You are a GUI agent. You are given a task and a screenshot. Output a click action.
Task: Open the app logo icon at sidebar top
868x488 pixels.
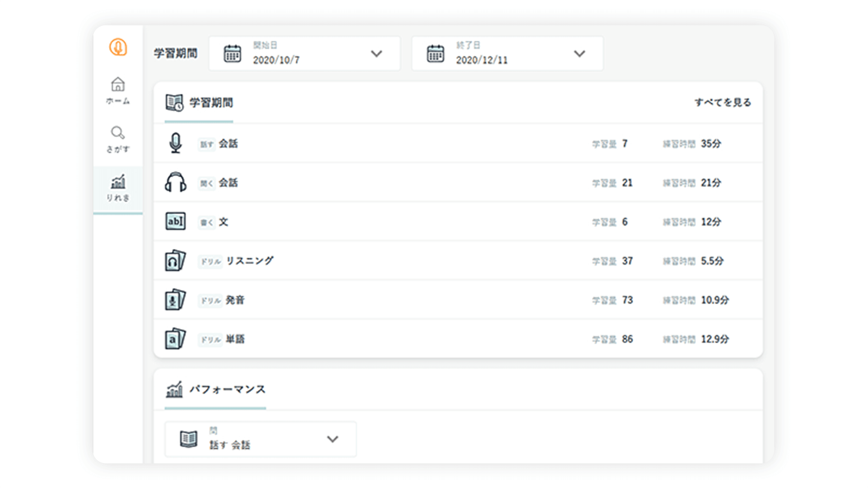pos(118,48)
